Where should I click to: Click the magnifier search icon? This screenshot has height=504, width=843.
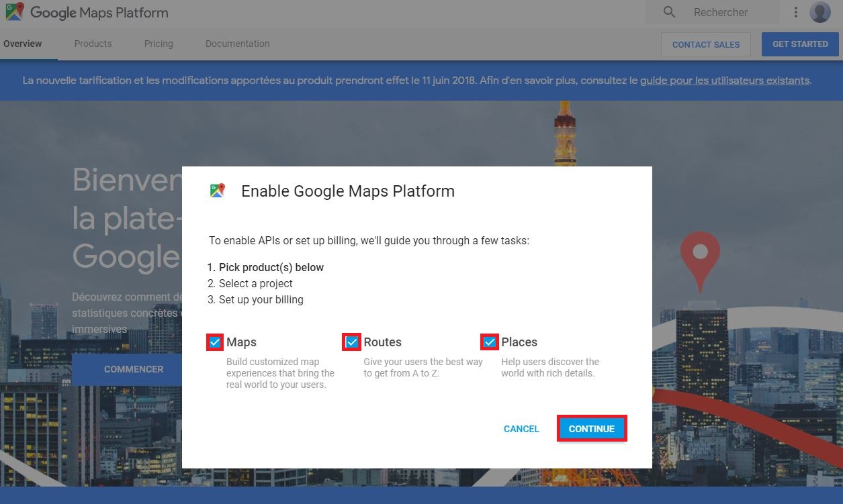pyautogui.click(x=668, y=12)
